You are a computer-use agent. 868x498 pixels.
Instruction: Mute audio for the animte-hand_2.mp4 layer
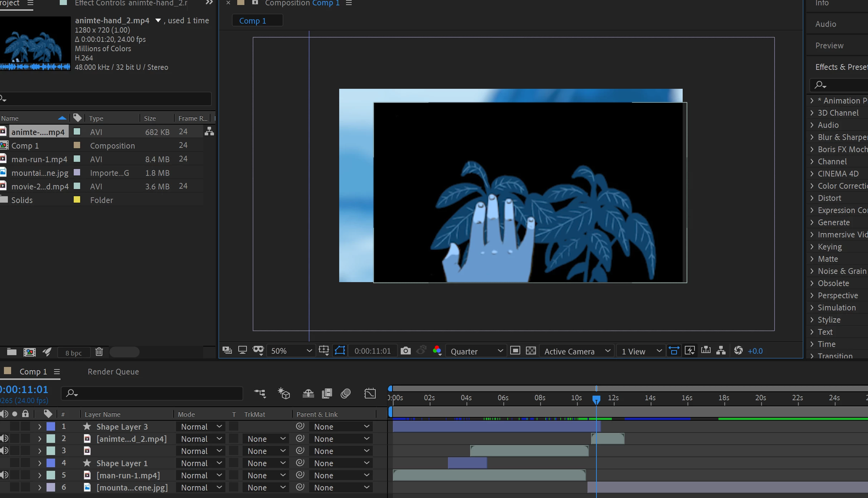click(4, 439)
